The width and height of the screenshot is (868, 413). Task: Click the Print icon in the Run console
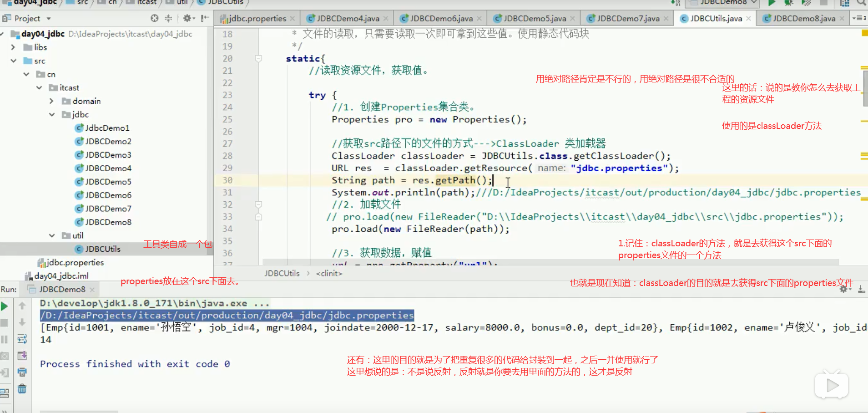22,372
